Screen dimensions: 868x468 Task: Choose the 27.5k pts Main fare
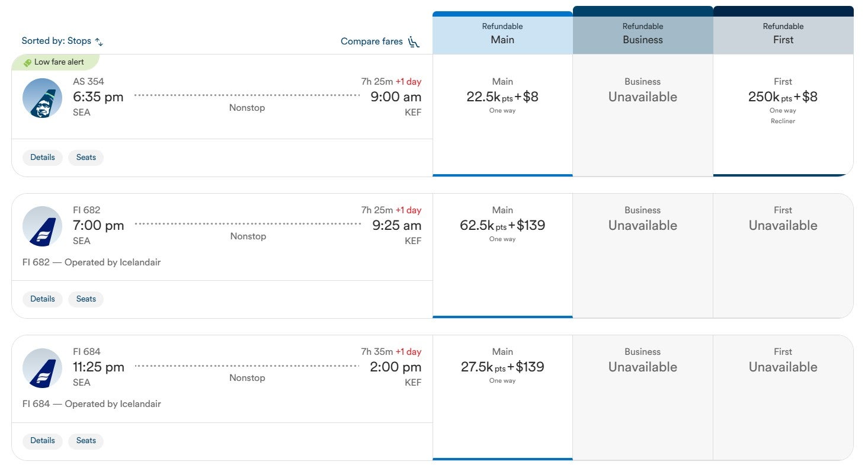click(x=502, y=367)
